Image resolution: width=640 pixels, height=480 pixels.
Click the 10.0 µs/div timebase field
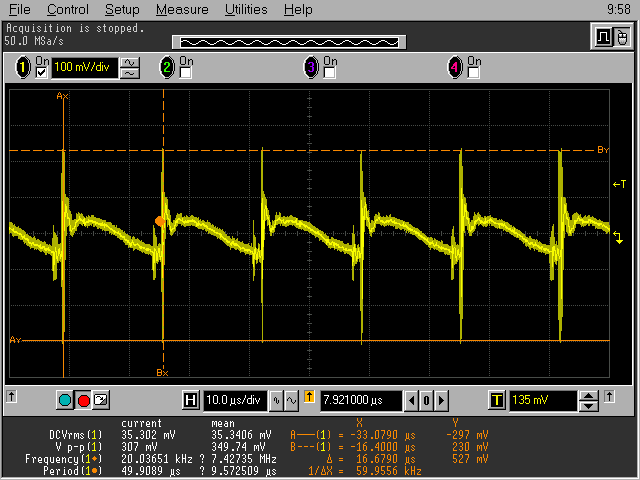[235, 400]
